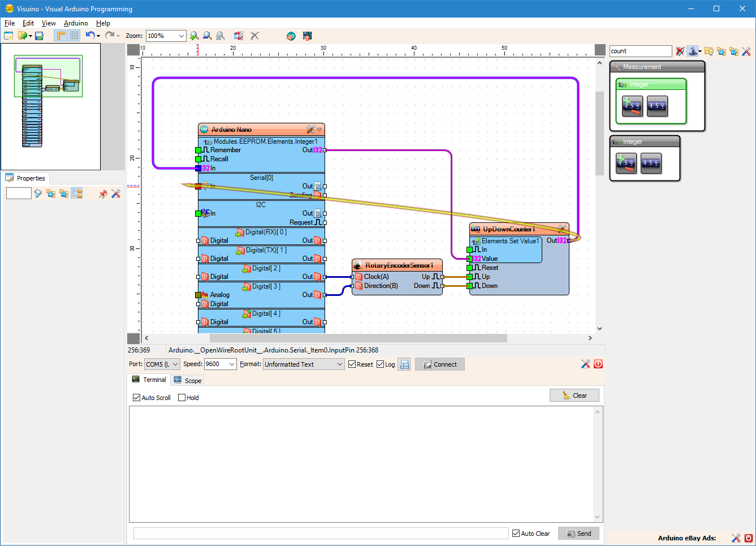This screenshot has width=756, height=546.
Task: Click the Clear button
Action: point(574,395)
